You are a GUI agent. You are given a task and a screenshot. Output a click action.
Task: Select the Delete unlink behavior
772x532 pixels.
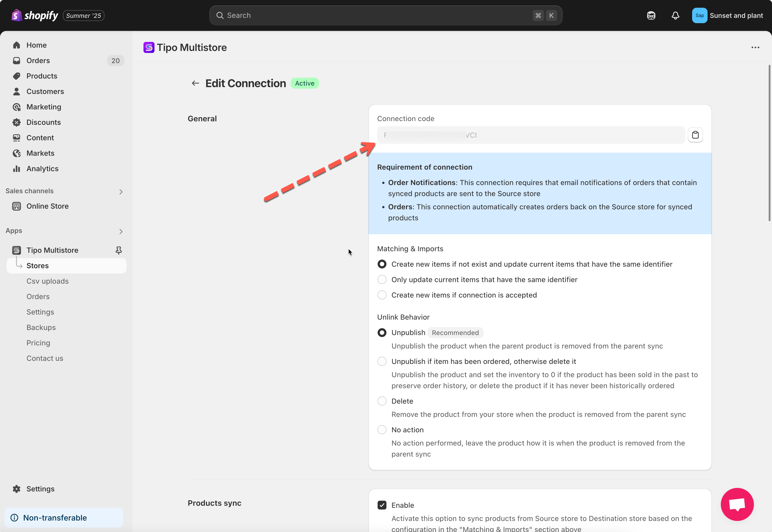pos(382,401)
